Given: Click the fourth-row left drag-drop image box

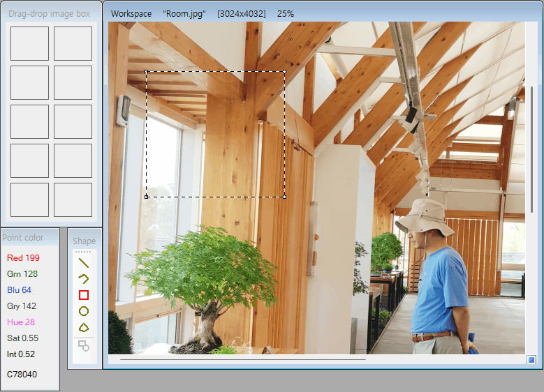Looking at the screenshot, I should point(29,161).
